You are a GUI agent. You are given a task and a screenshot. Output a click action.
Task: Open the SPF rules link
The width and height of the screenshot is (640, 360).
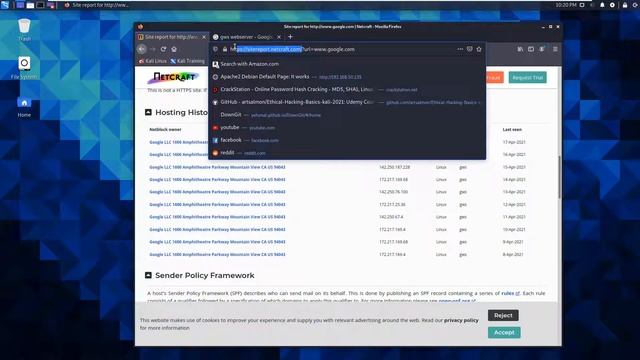(510, 293)
